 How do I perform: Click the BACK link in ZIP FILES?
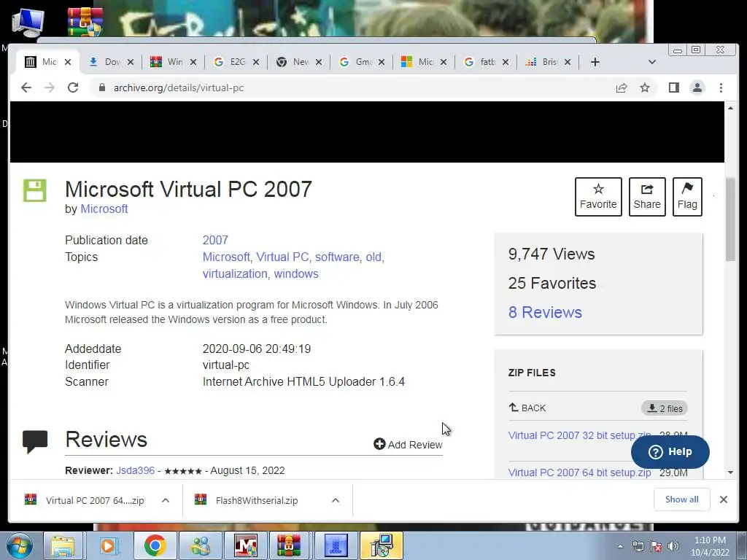[x=527, y=408]
